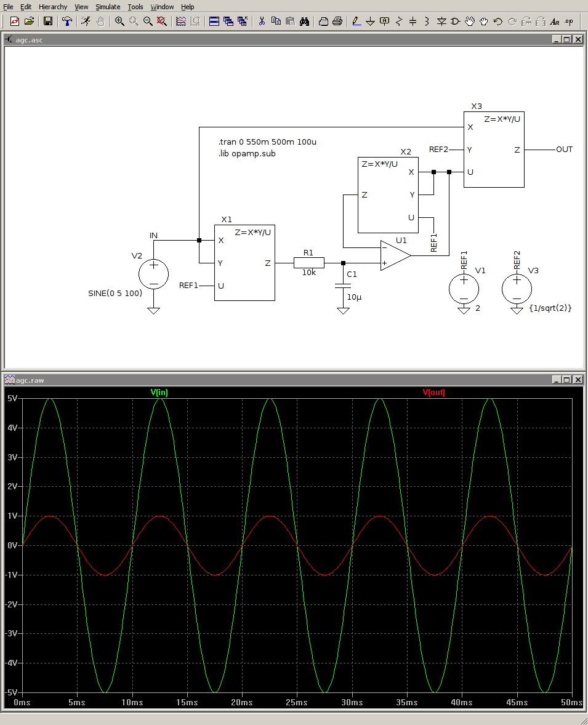Click the V(in) trace label

pos(159,392)
